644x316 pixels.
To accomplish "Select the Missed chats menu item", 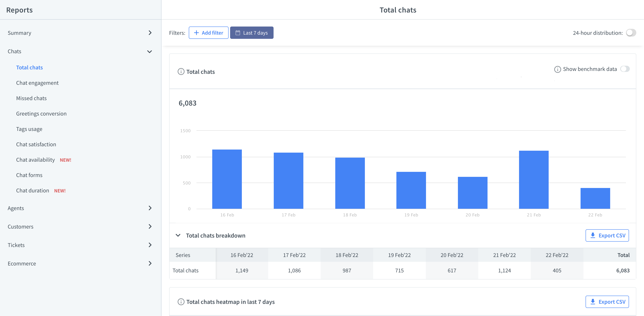I will (x=31, y=98).
